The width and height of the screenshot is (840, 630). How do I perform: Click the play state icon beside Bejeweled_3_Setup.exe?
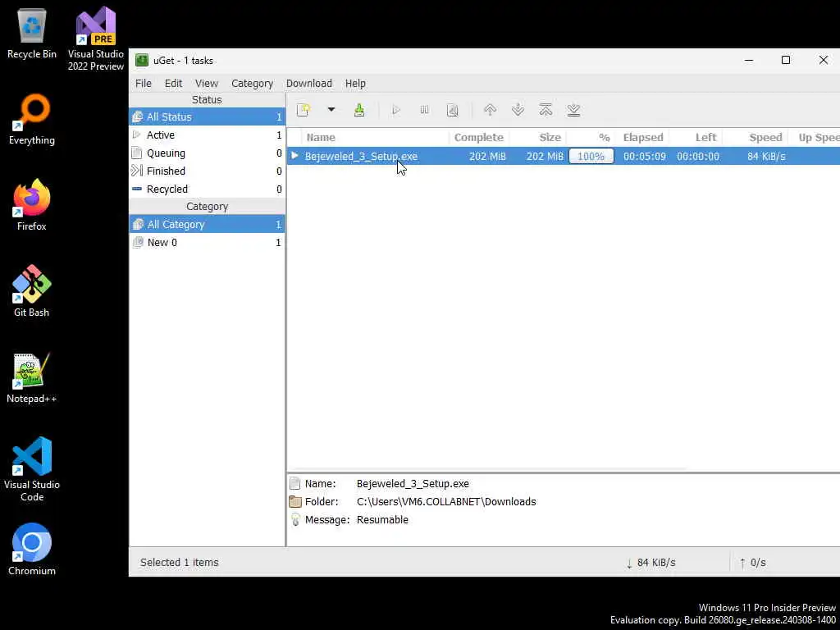294,156
